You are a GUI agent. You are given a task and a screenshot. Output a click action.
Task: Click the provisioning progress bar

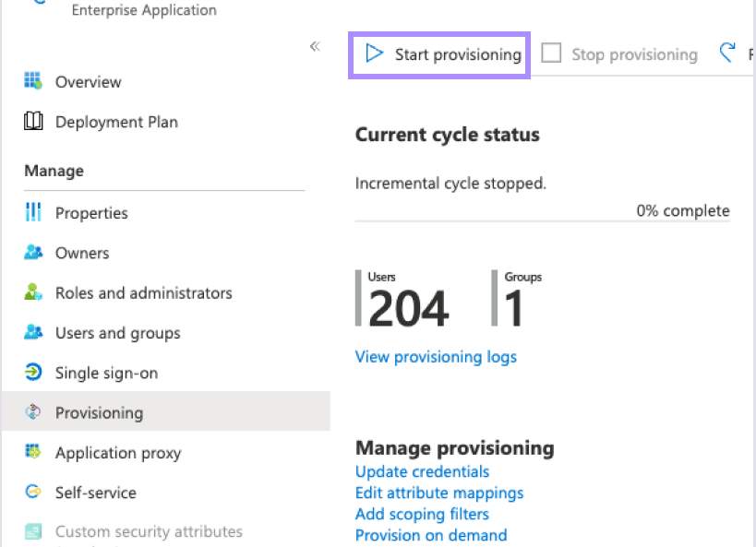542,221
